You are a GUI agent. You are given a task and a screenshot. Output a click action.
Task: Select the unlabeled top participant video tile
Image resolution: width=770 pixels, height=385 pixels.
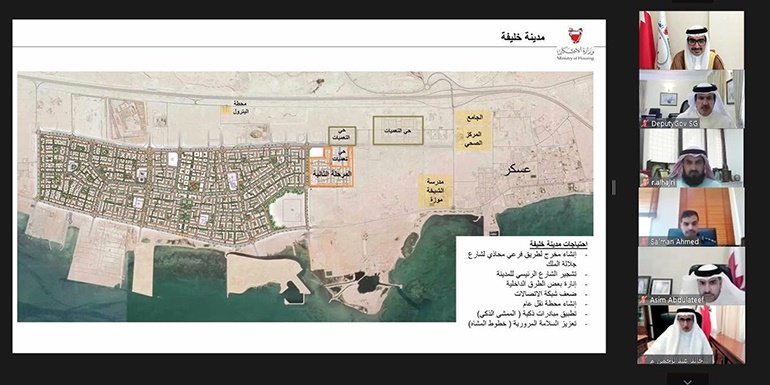tap(691, 40)
